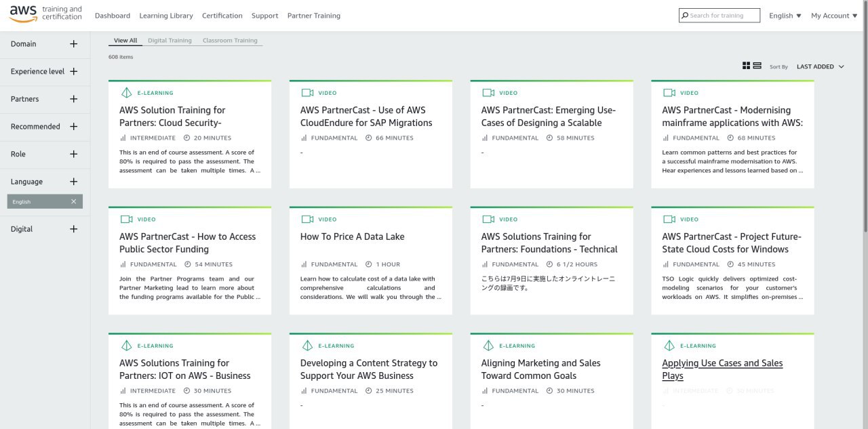This screenshot has height=429, width=868.
Task: Open Project Future-State Cloud Costs for Windows
Action: pyautogui.click(x=732, y=243)
